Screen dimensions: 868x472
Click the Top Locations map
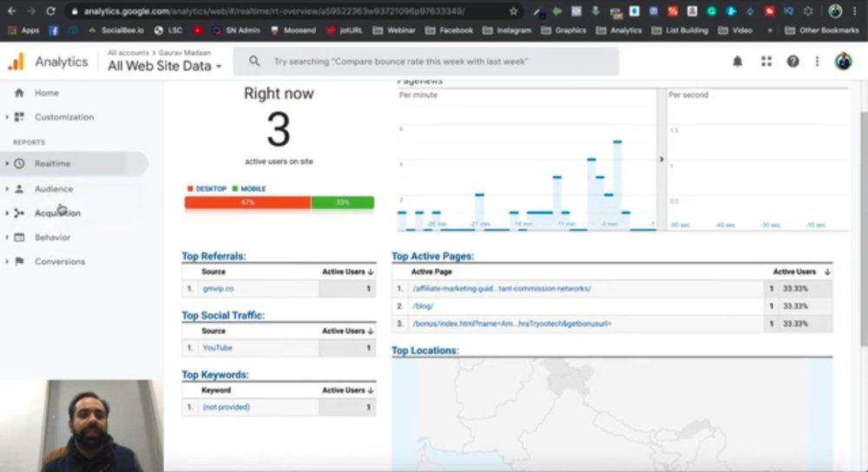coord(612,415)
